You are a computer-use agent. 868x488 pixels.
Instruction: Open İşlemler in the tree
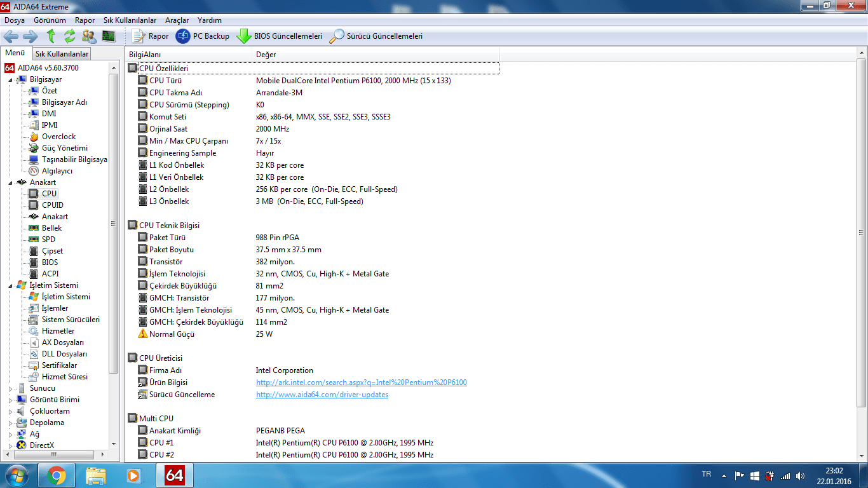tap(55, 308)
